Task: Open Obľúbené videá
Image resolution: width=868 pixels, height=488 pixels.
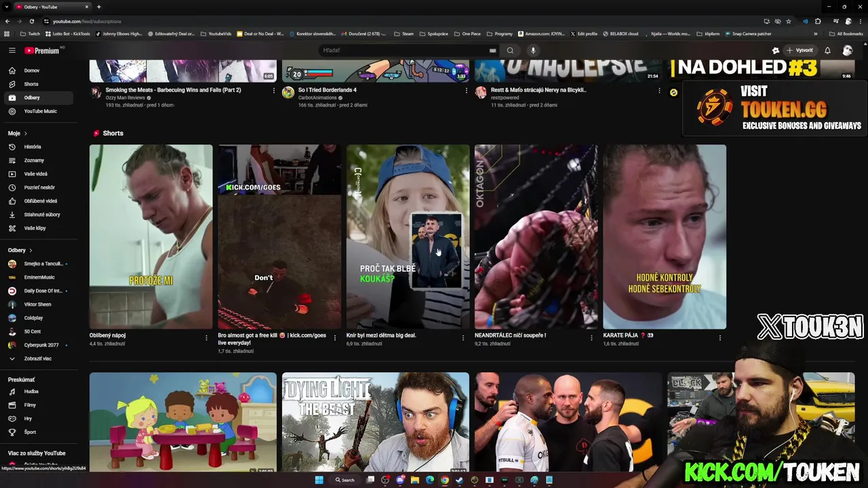Action: tap(39, 201)
